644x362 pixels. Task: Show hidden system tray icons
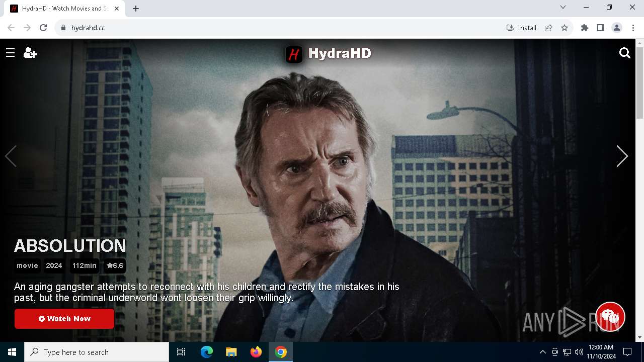tap(542, 352)
